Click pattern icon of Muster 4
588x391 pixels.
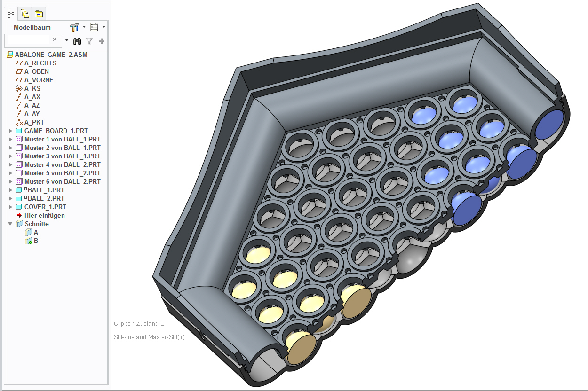coord(19,164)
